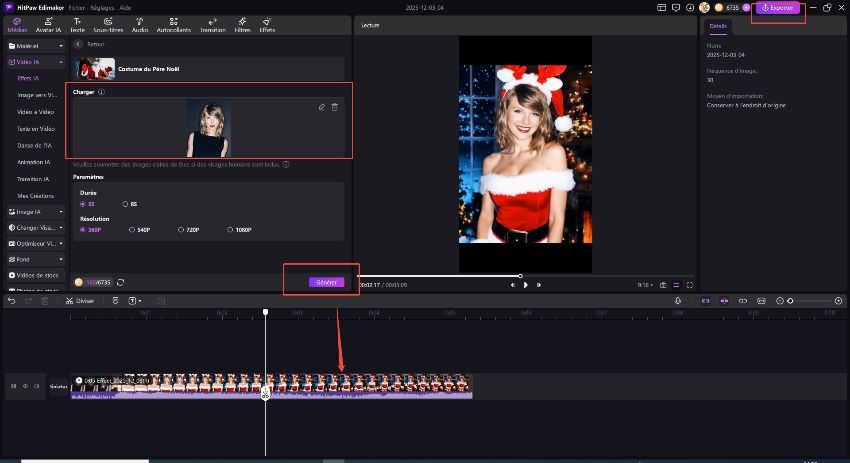Screen dimensions: 850x463
Task: Edit the uploaded portrait image
Action: click(x=321, y=107)
